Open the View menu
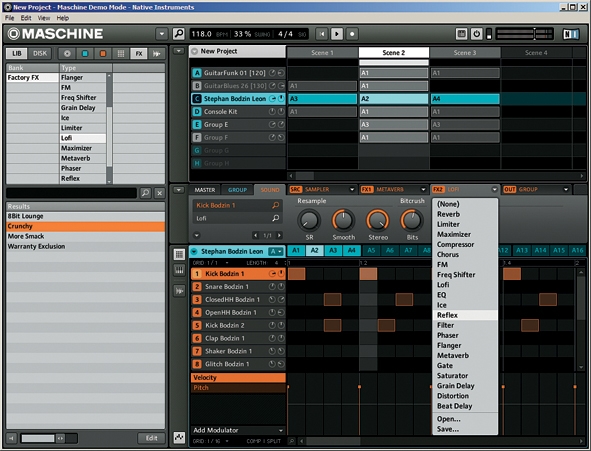The width and height of the screenshot is (591, 451). (44, 18)
